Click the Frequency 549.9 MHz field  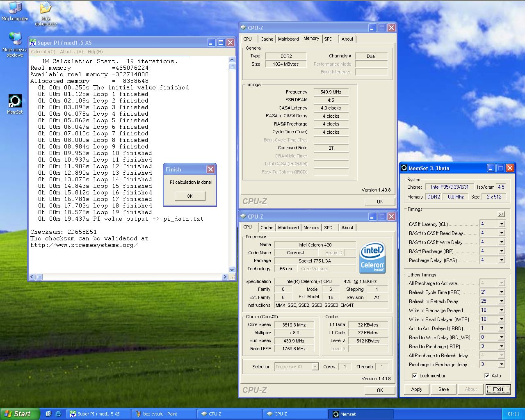(331, 92)
